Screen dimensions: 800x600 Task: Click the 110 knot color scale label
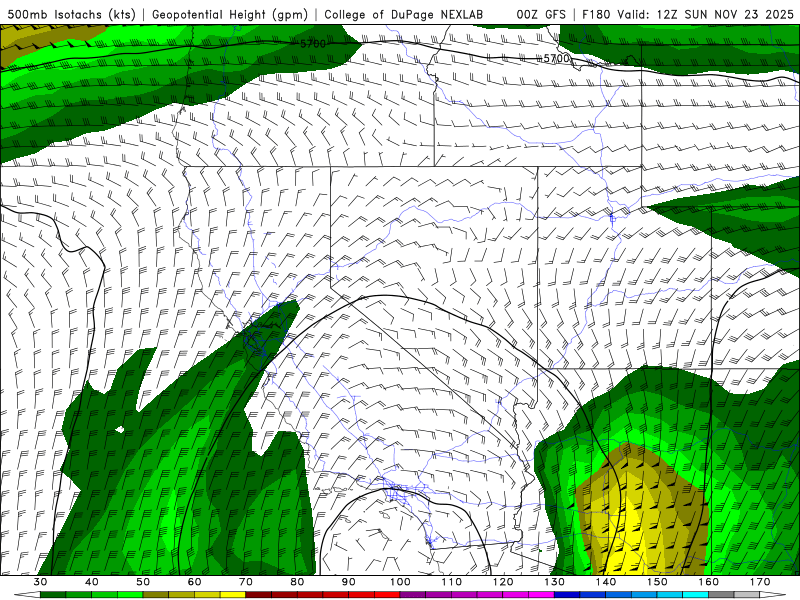point(452,582)
